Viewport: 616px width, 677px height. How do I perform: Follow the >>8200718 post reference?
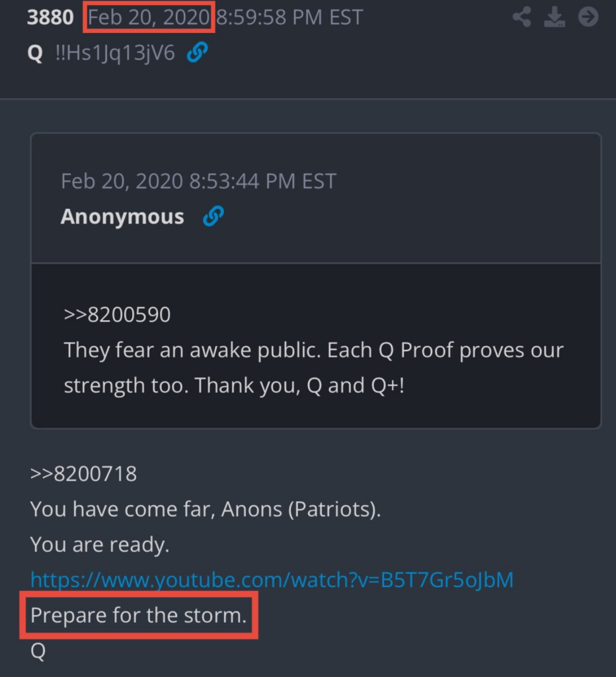[x=83, y=473]
